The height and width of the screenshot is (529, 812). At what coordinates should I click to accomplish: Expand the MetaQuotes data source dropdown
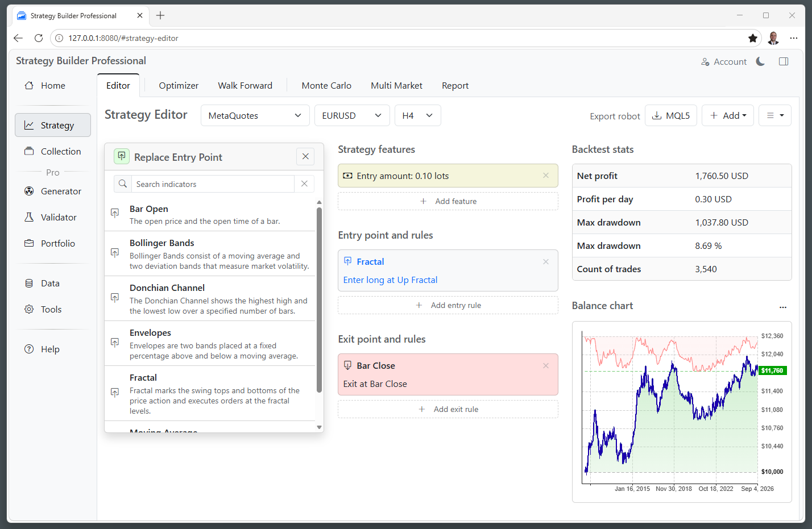(255, 115)
